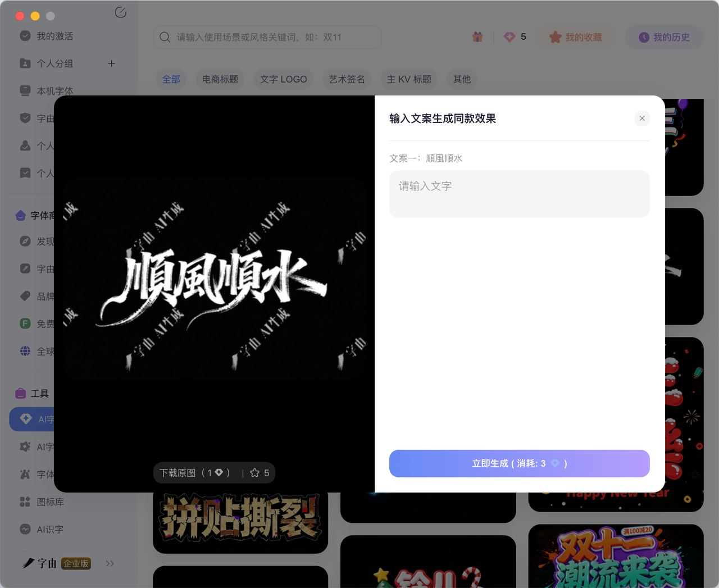Click the 立即生成 generate button
The width and height of the screenshot is (719, 588).
tap(519, 463)
